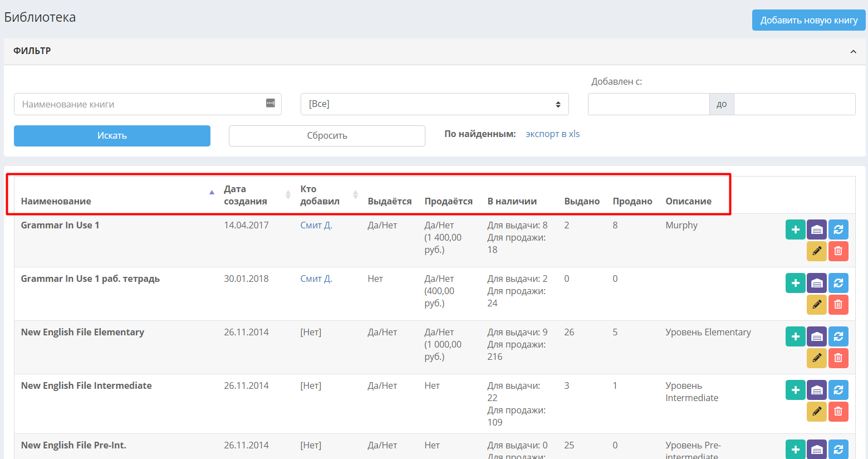Screen dimensions: 868x459
Task: Click the По найденным: label
Action: tap(480, 134)
